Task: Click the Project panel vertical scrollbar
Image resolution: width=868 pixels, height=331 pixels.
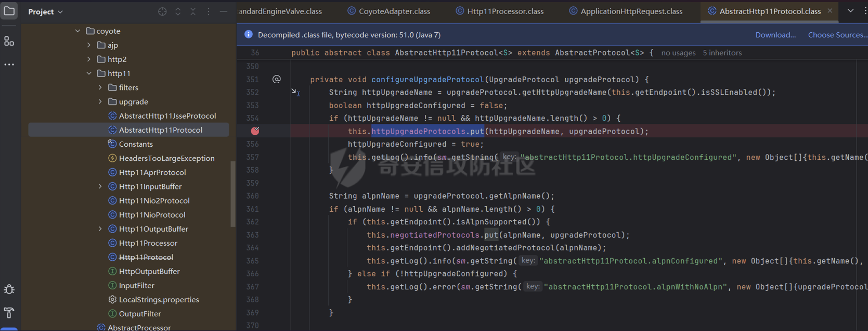Action: 232,194
